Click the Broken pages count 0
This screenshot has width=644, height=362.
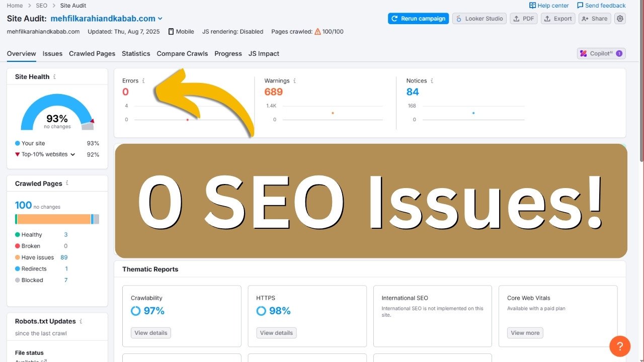click(66, 246)
